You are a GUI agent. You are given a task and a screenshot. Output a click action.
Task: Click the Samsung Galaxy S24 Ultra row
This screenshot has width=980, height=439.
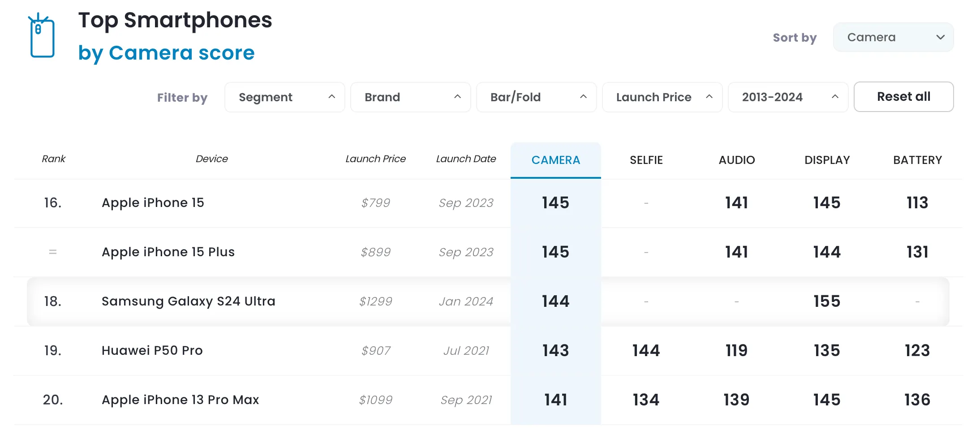(188, 301)
